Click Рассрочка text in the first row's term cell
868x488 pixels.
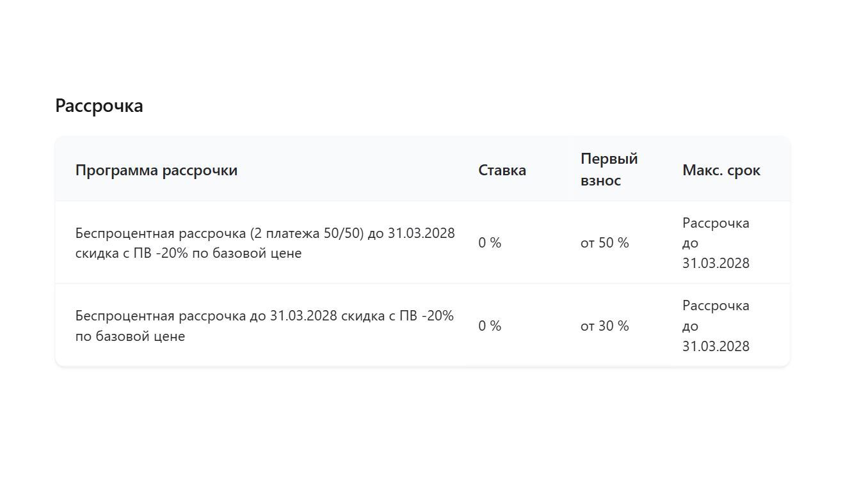716,223
